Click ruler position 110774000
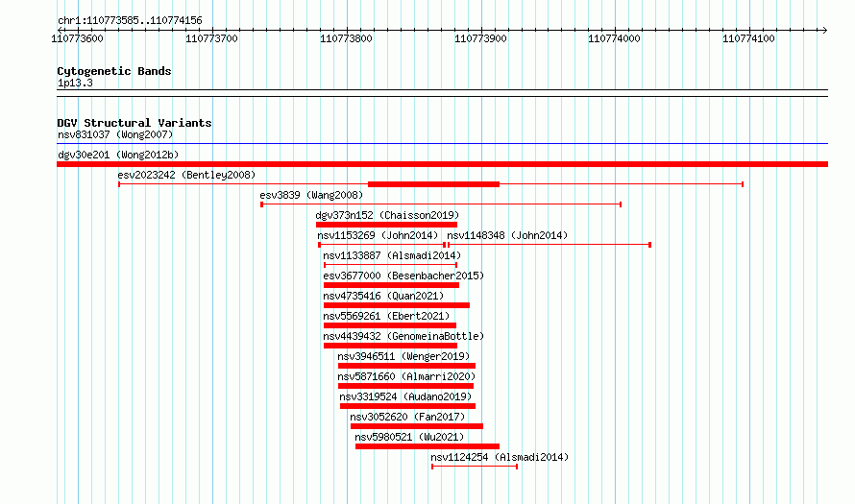The width and height of the screenshot is (855, 504). [x=614, y=38]
